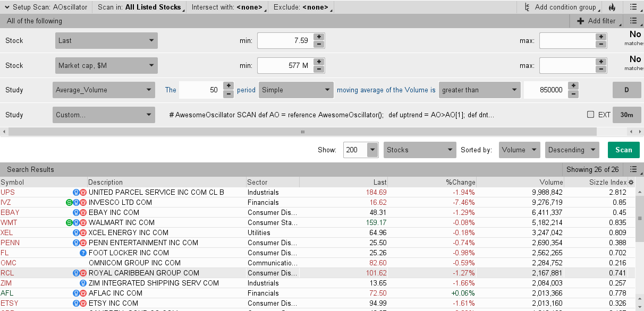
Task: Open the Stocks type dropdown
Action: [420, 150]
